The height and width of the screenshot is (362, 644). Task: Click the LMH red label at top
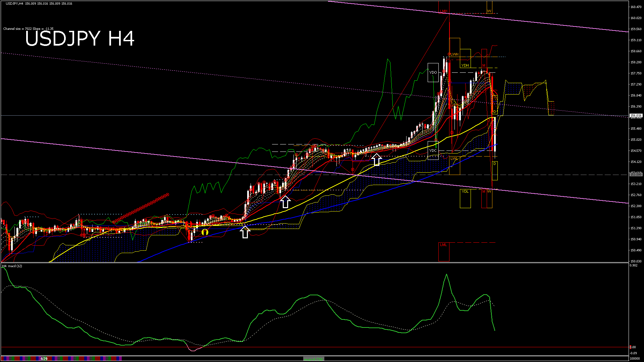click(x=444, y=11)
